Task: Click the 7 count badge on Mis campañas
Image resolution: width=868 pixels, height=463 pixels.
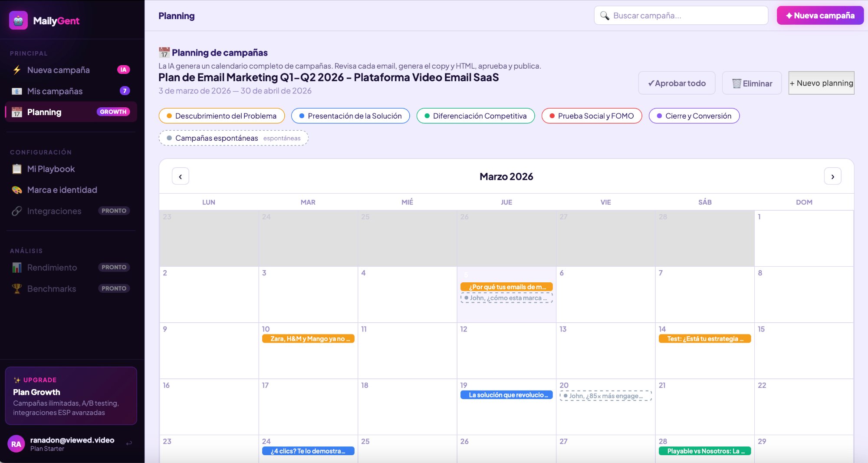Action: click(x=125, y=91)
